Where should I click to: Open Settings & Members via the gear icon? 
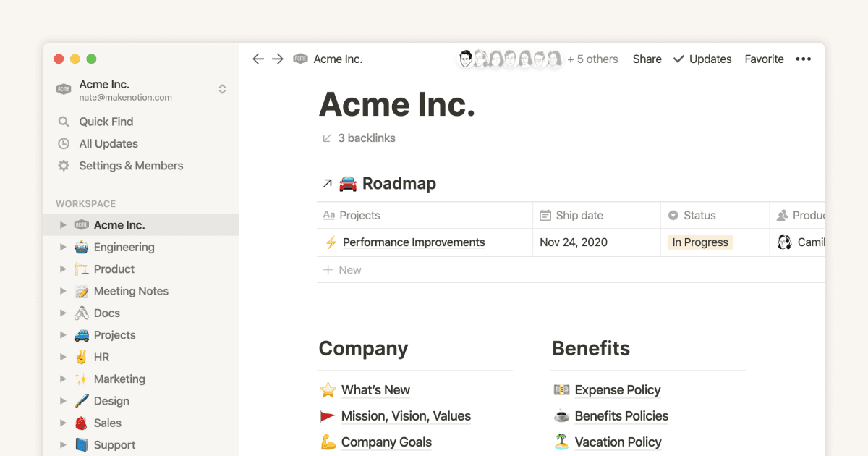coord(64,166)
